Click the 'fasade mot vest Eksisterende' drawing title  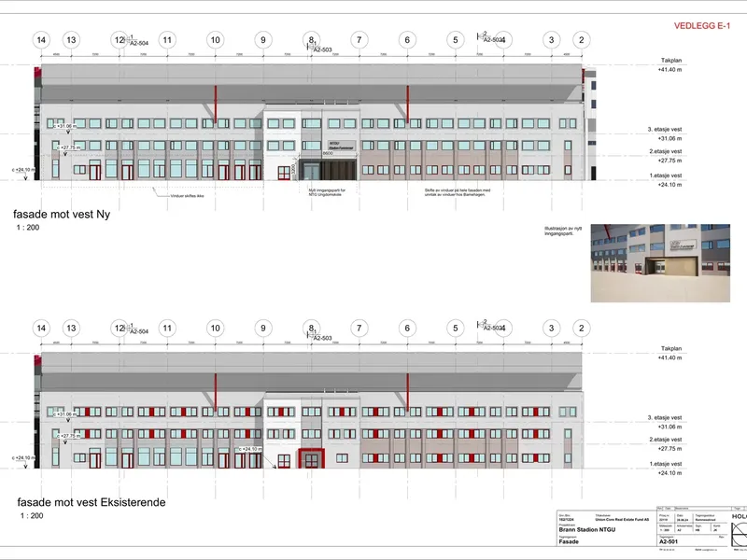[92, 502]
